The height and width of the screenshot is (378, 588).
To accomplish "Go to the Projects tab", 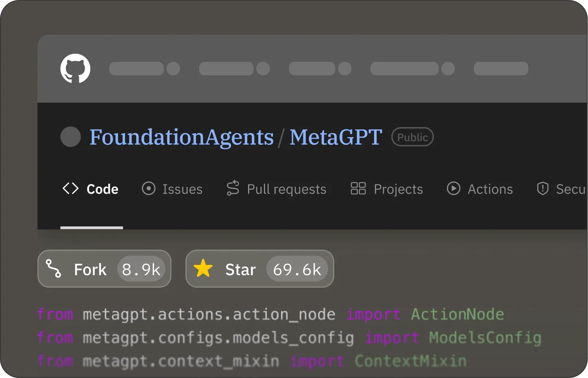I will click(x=387, y=189).
